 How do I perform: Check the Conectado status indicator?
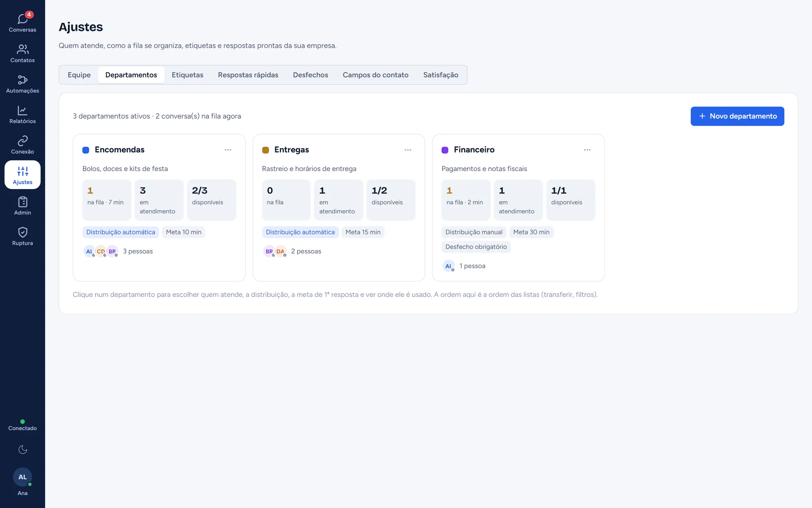point(22,425)
